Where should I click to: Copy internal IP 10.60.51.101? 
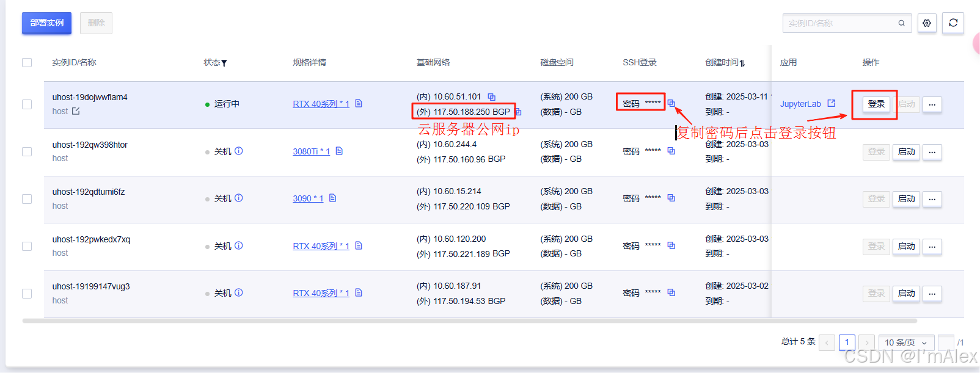point(491,97)
